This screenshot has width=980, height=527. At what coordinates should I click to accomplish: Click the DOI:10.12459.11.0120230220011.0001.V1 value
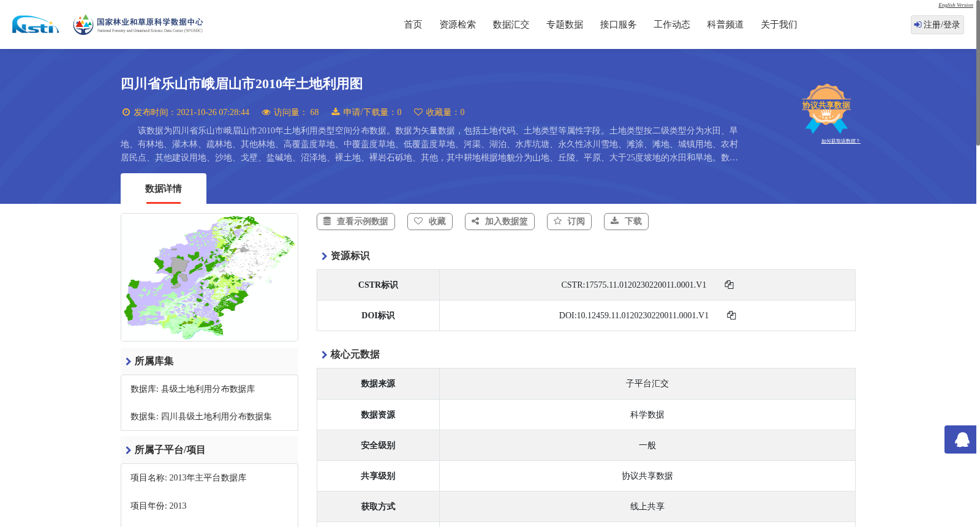(x=634, y=316)
